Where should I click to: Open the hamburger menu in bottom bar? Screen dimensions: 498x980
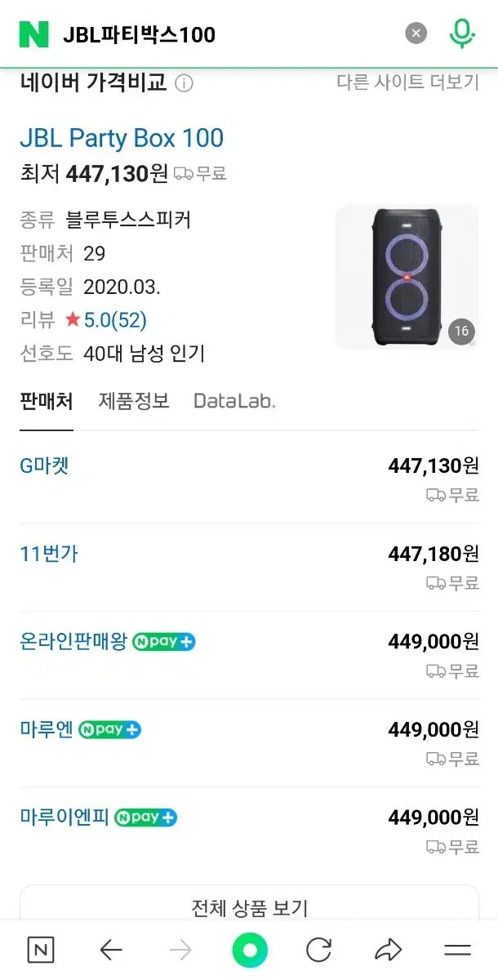(457, 950)
